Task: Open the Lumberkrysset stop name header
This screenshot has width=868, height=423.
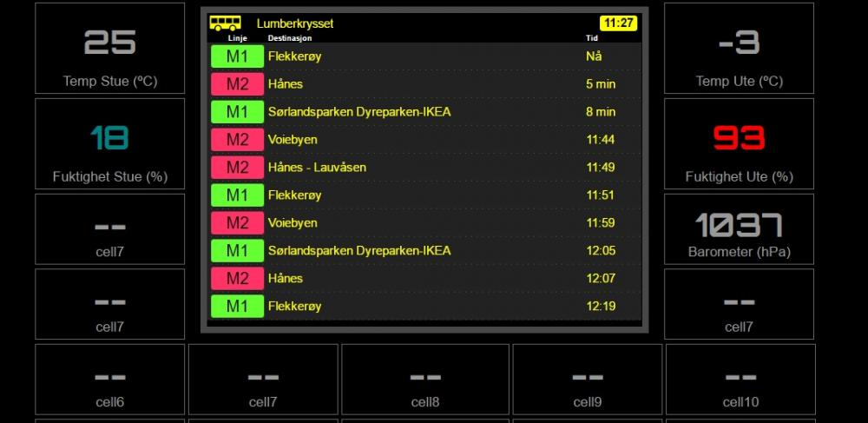Action: coord(295,23)
